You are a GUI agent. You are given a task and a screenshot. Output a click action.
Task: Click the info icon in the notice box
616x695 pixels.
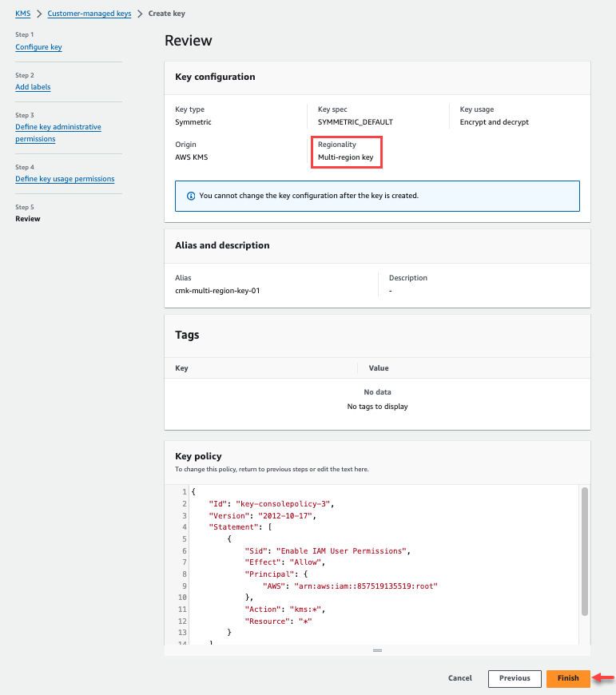pos(191,196)
